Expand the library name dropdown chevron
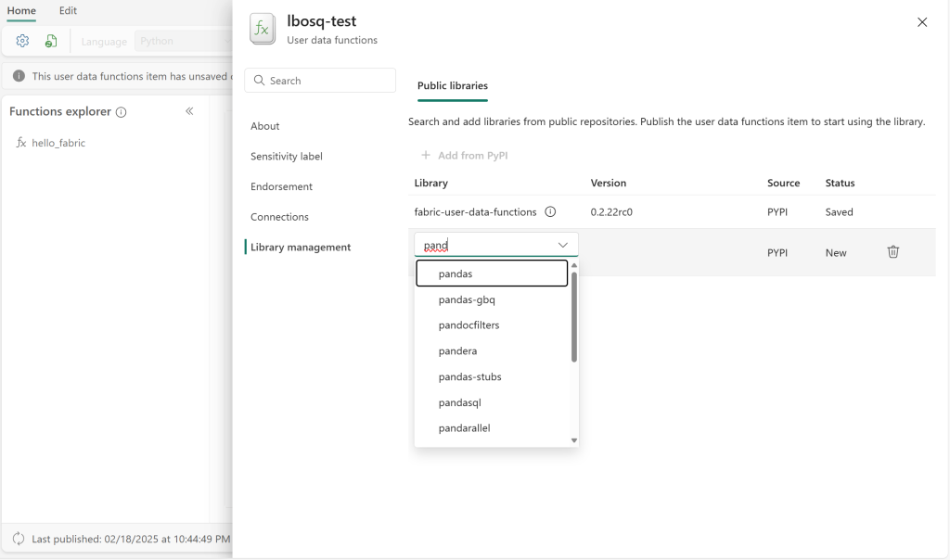The image size is (950, 560). (x=563, y=245)
